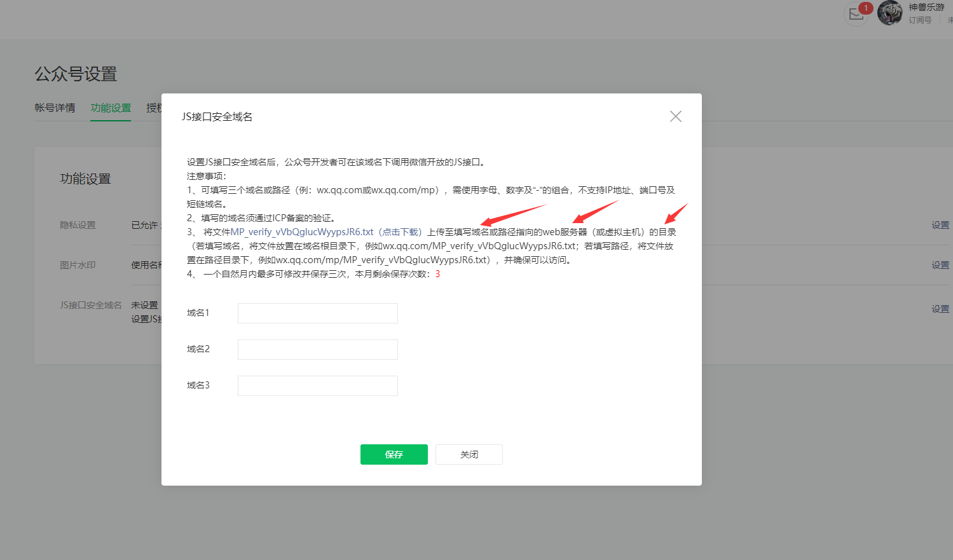Click into the 域名2 text box
The image size is (953, 560).
317,350
